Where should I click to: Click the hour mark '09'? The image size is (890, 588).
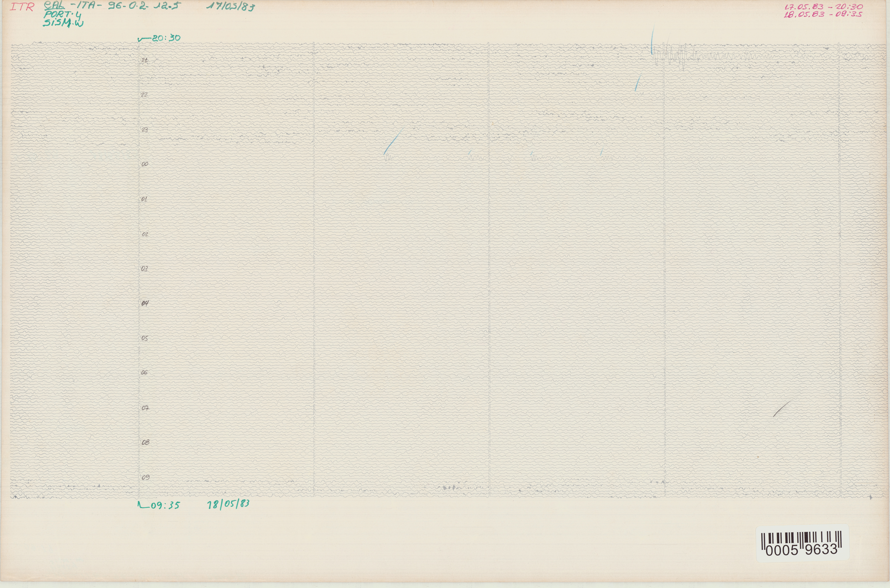tap(146, 477)
